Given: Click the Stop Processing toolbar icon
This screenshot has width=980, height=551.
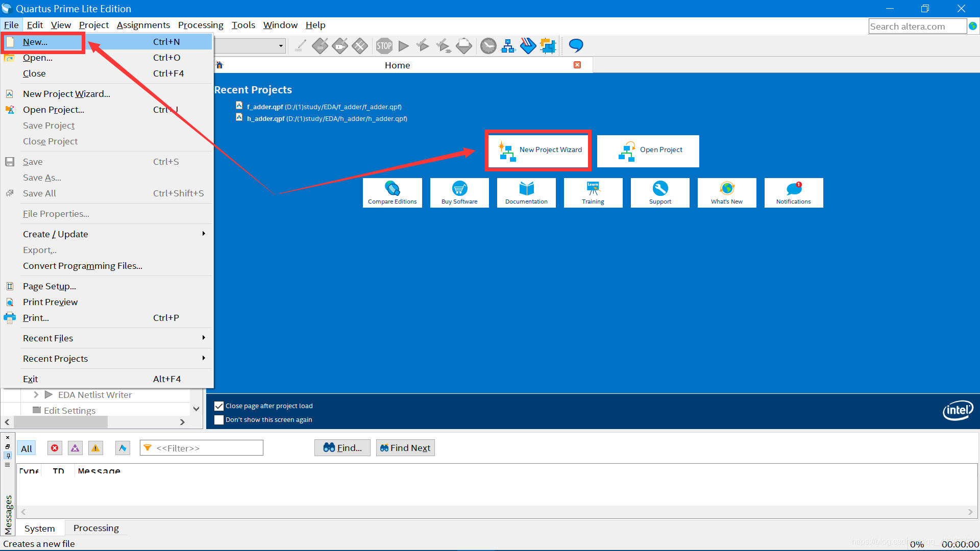Looking at the screenshot, I should (x=384, y=46).
